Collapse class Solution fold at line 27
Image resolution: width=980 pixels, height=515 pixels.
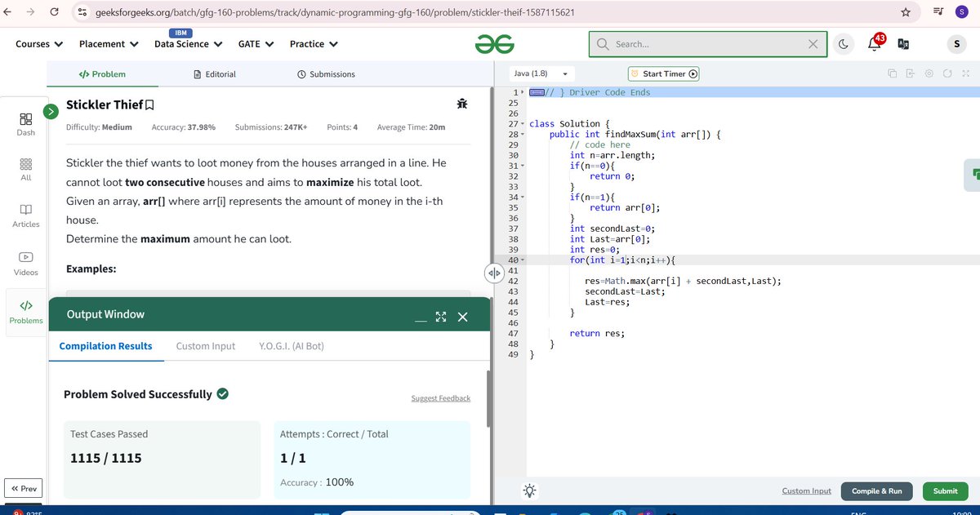click(x=523, y=124)
